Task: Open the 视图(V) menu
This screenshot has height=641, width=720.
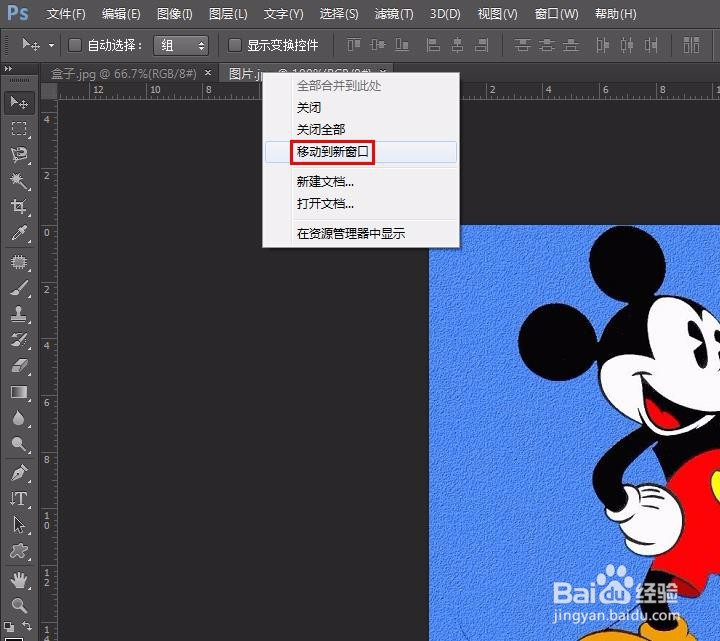Action: click(497, 14)
